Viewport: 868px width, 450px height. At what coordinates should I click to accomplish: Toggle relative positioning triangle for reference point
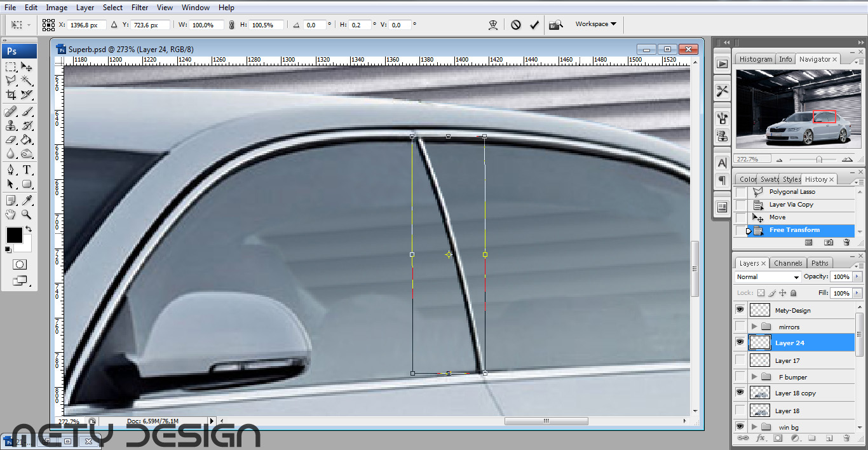(114, 25)
